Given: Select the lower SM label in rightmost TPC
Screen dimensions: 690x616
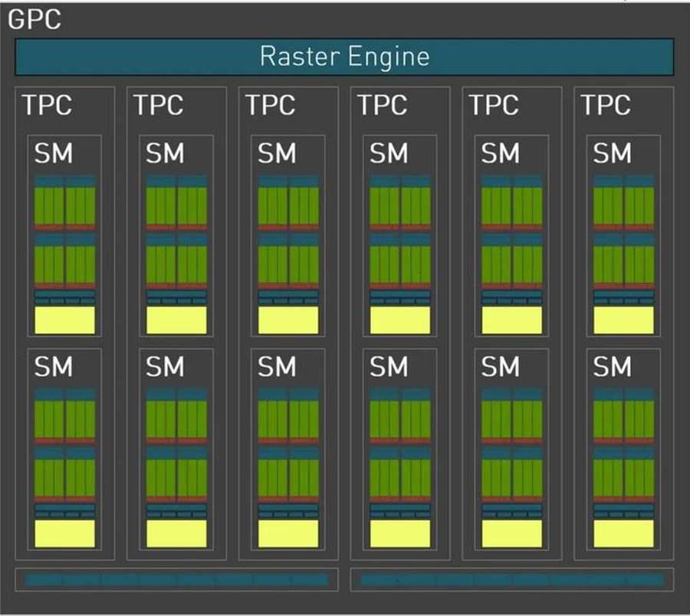Looking at the screenshot, I should [613, 367].
